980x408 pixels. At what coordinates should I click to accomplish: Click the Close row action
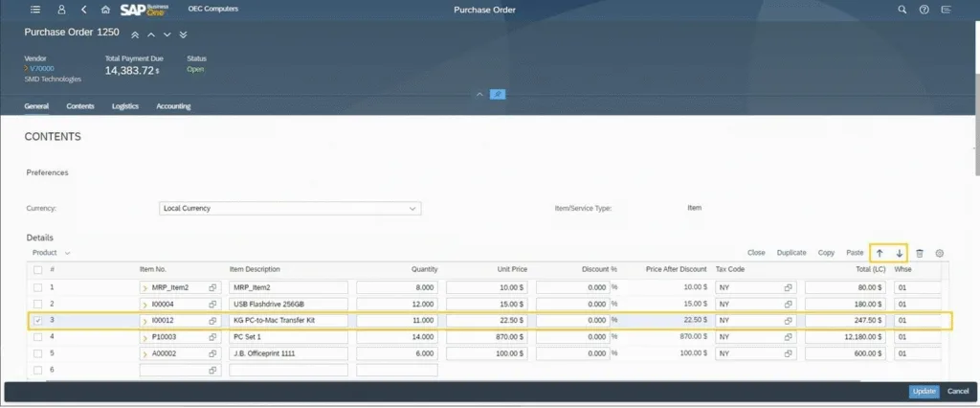coord(756,253)
